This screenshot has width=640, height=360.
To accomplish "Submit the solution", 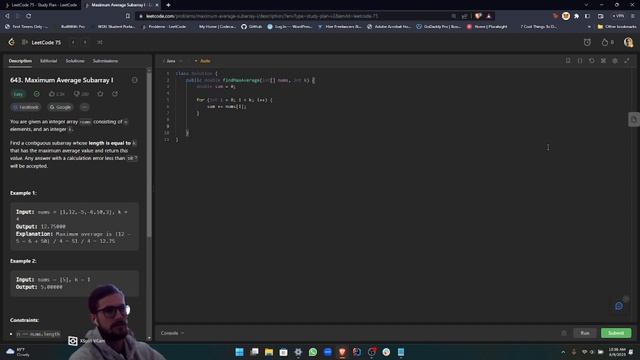I will (x=616, y=333).
